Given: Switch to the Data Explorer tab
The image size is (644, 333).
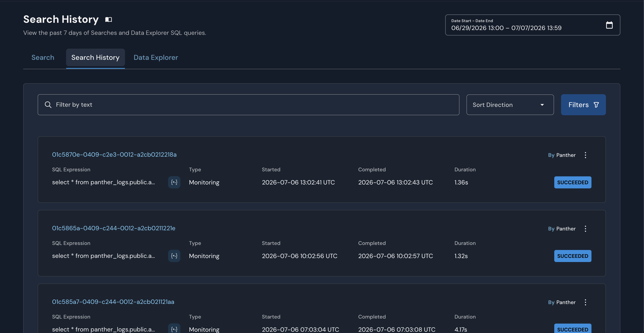Looking at the screenshot, I should [156, 57].
